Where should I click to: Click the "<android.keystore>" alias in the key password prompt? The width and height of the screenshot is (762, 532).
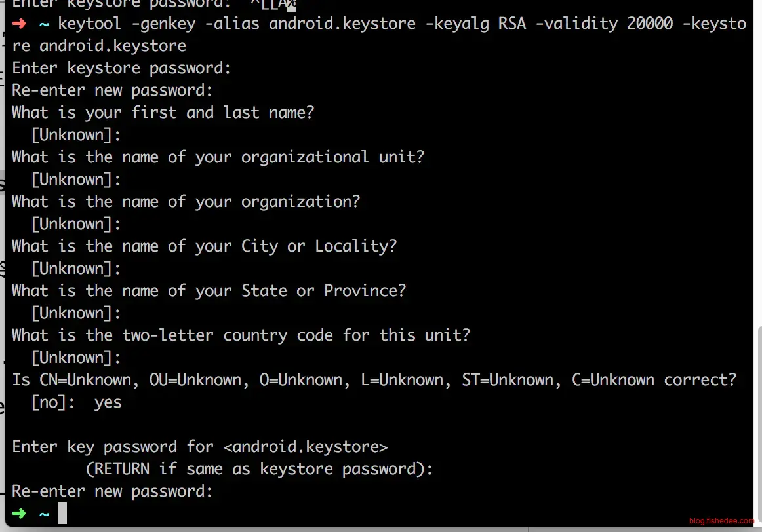pos(305,447)
